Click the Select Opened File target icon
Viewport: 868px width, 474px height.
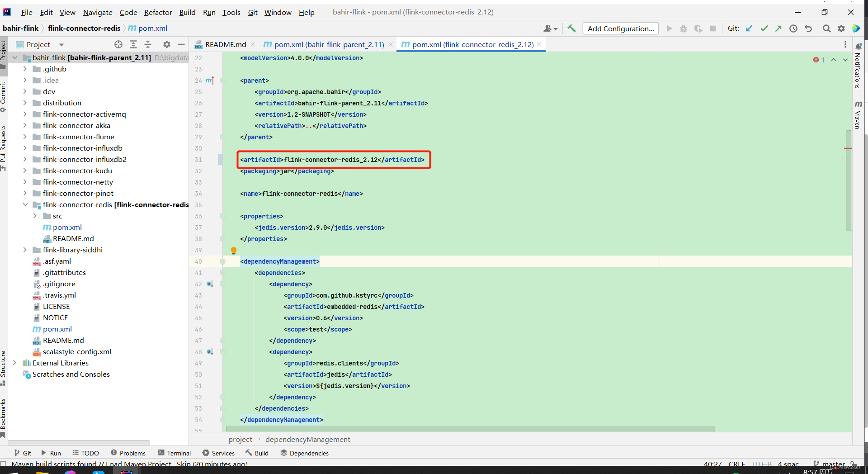[118, 44]
